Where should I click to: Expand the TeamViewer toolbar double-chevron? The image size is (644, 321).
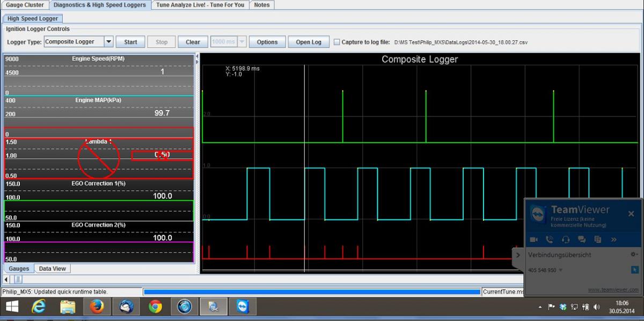pyautogui.click(x=614, y=239)
